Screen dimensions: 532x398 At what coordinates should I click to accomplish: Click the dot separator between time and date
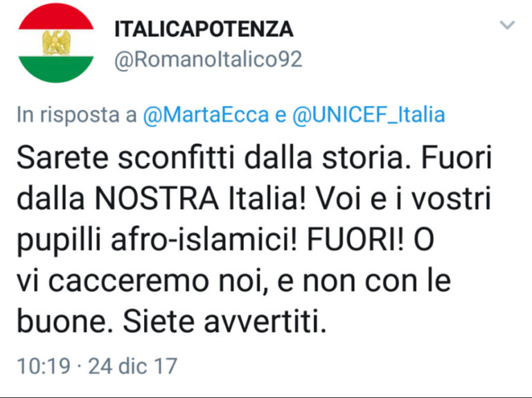pyautogui.click(x=79, y=364)
